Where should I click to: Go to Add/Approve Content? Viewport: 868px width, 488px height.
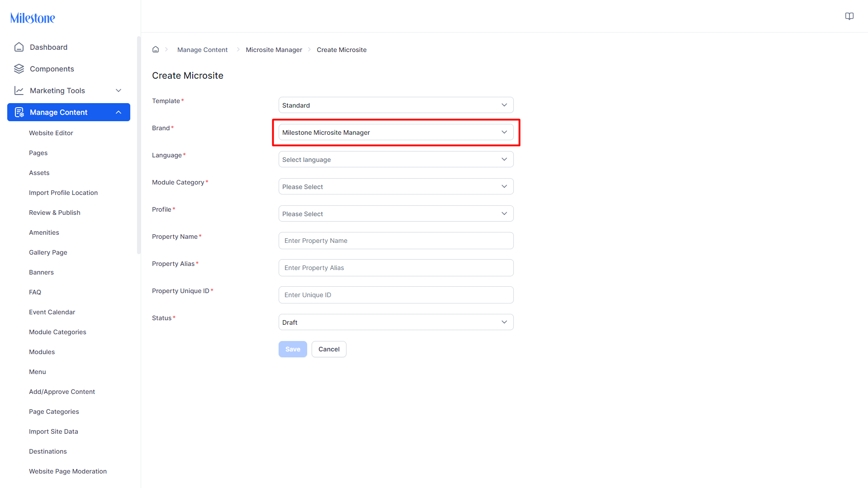coord(62,392)
